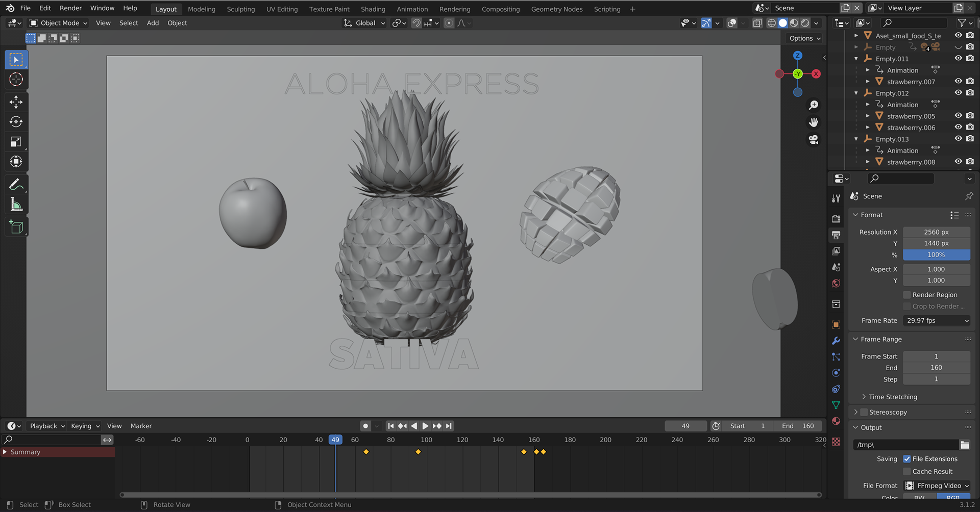Screen dimensions: 980x512
Task: Select the Move tool in toolbar
Action: pos(16,102)
